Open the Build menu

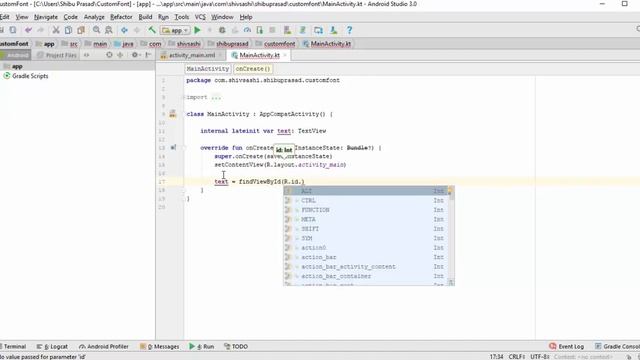click(145, 17)
